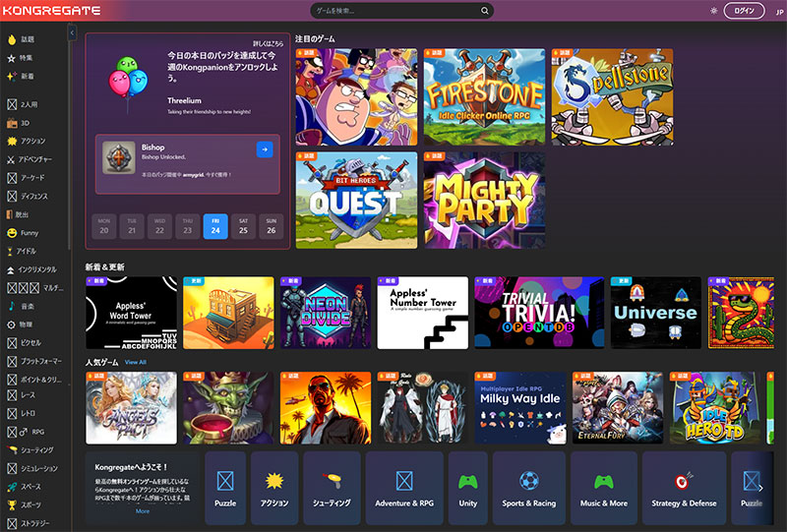Open the Idle Hero TD thumbnail
Screen dimensions: 787x532
coord(715,408)
